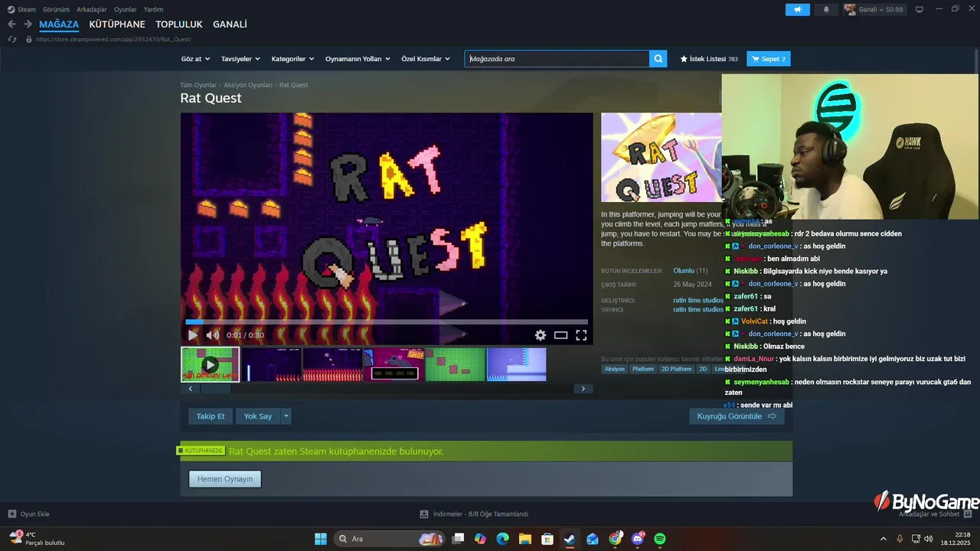This screenshot has height=551, width=980.
Task: Open Arkadaşlar ve Sohbet friends icon
Action: [x=968, y=514]
